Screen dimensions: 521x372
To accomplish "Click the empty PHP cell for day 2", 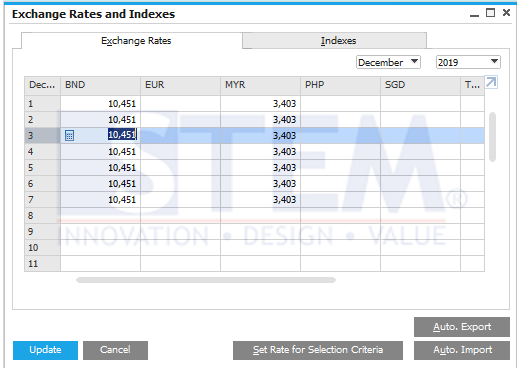I will [340, 120].
